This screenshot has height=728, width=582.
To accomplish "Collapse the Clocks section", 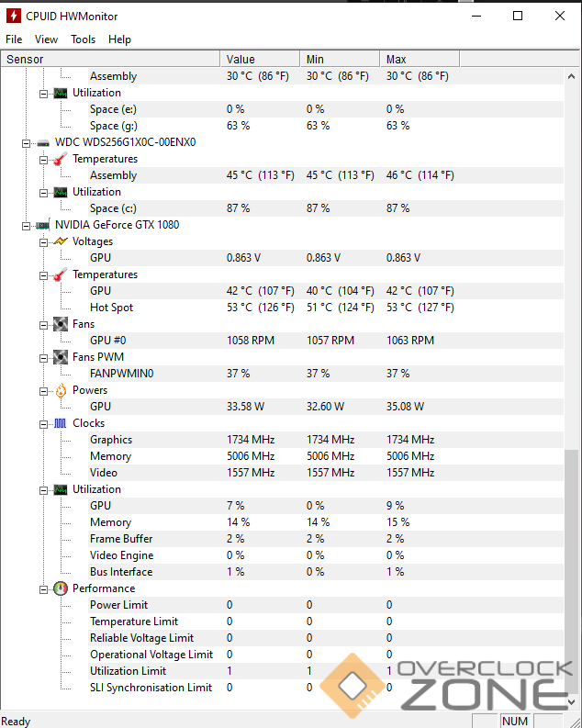I will point(44,423).
